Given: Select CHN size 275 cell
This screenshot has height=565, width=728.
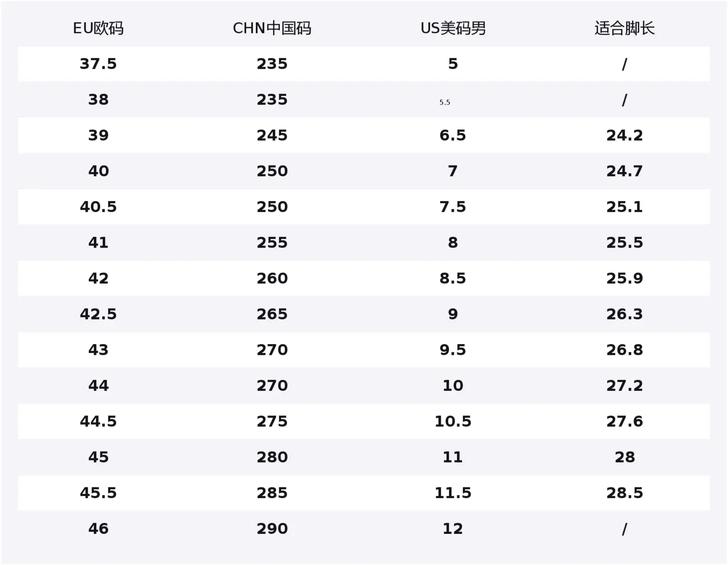Looking at the screenshot, I should (272, 421).
